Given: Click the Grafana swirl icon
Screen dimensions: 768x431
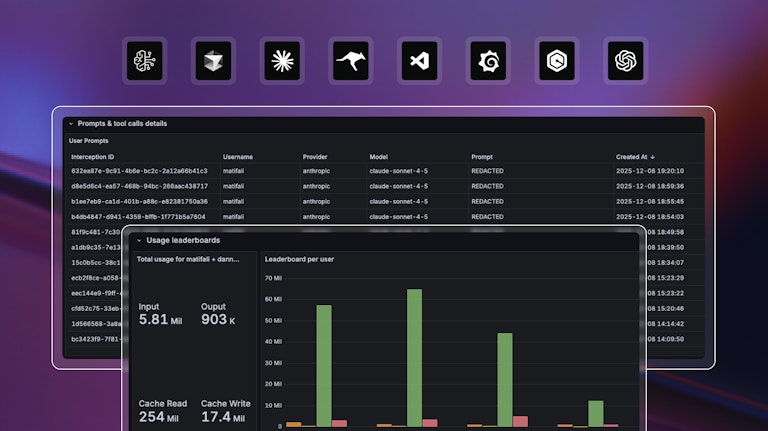Looking at the screenshot, I should (x=488, y=61).
